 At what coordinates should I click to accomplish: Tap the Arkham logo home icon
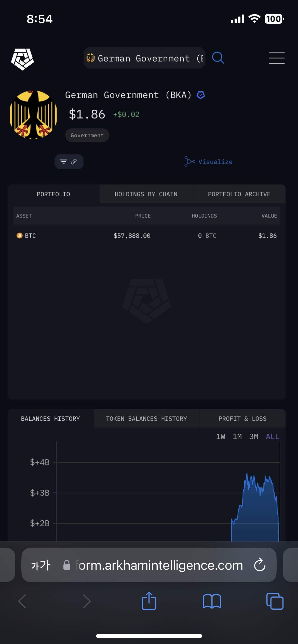(x=22, y=59)
